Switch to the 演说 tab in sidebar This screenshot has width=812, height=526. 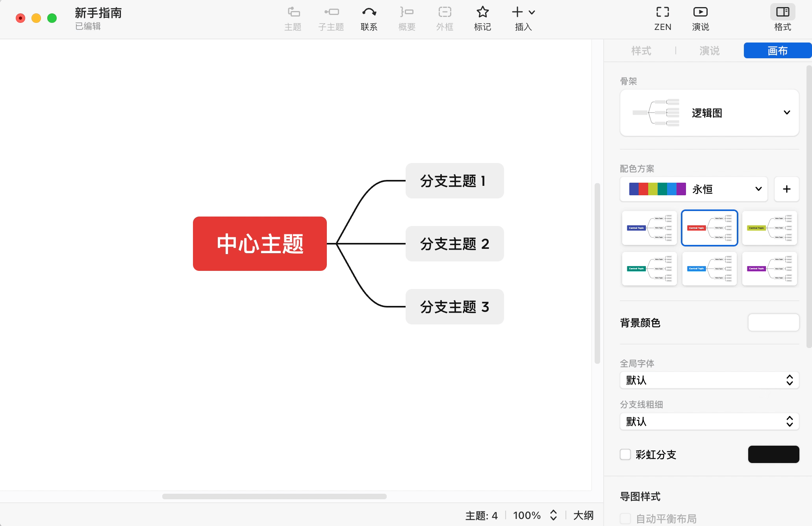[x=708, y=50]
